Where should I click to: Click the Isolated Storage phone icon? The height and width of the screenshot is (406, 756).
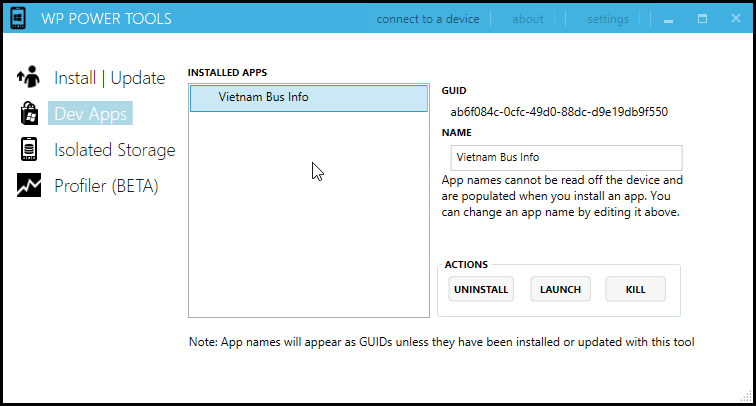29,150
